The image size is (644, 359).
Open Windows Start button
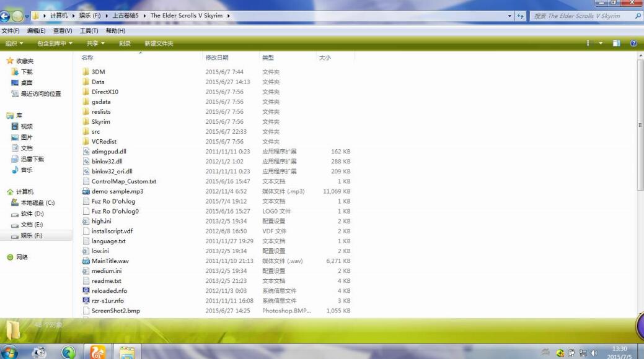9,352
